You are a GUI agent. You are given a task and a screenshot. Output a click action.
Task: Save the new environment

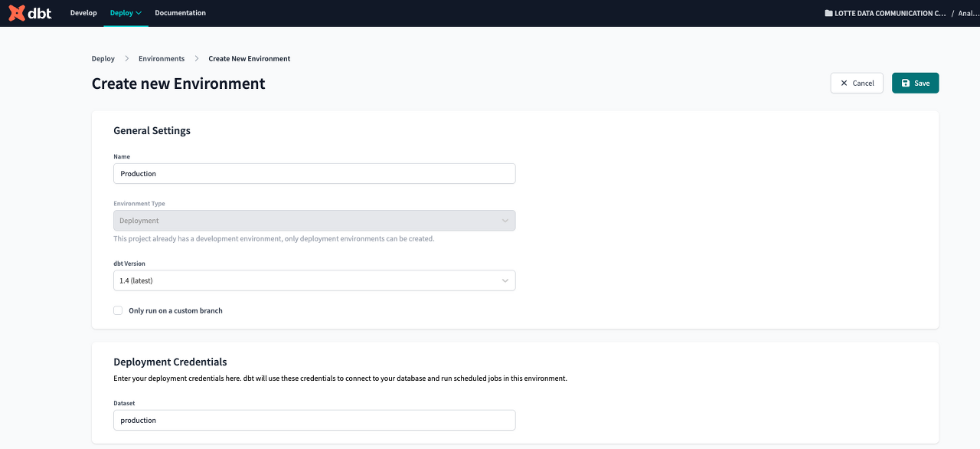(915, 83)
